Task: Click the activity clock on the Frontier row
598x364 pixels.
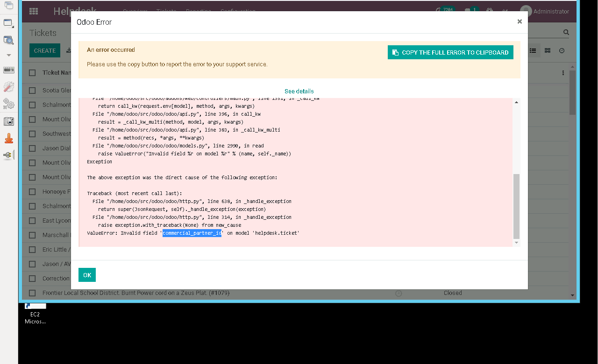Action: pyautogui.click(x=399, y=293)
